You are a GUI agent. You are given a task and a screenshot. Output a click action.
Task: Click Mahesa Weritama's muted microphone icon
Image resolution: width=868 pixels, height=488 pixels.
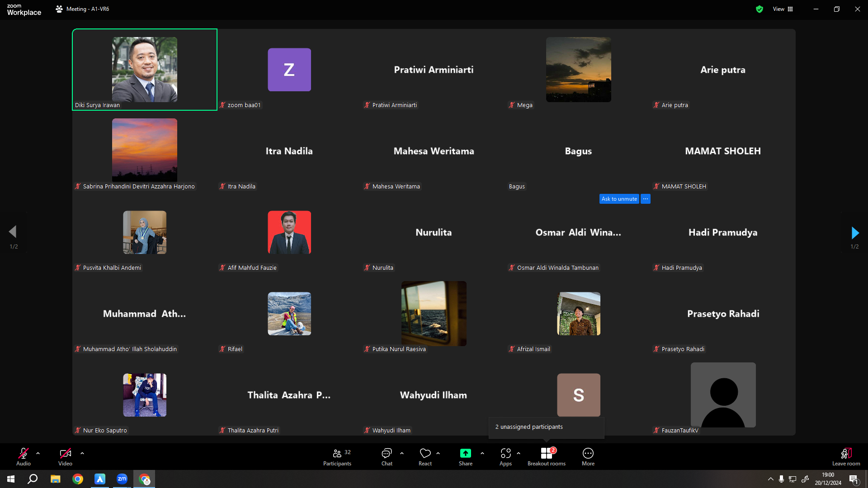click(367, 186)
